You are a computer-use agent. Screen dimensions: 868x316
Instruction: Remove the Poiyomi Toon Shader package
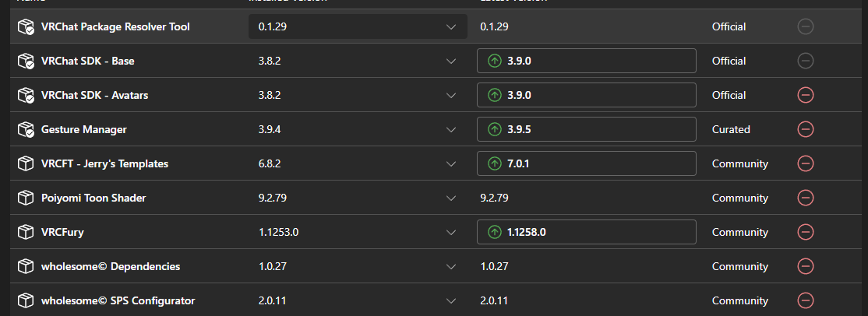(x=806, y=198)
